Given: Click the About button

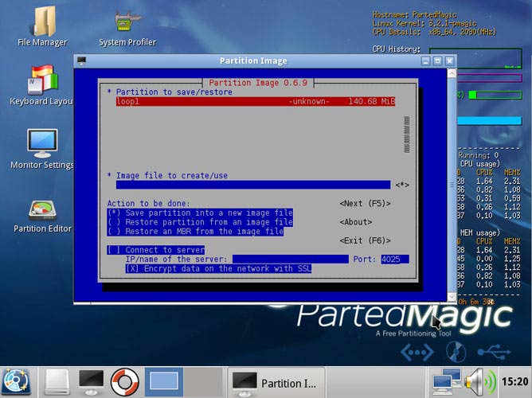Looking at the screenshot, I should coord(355,222).
